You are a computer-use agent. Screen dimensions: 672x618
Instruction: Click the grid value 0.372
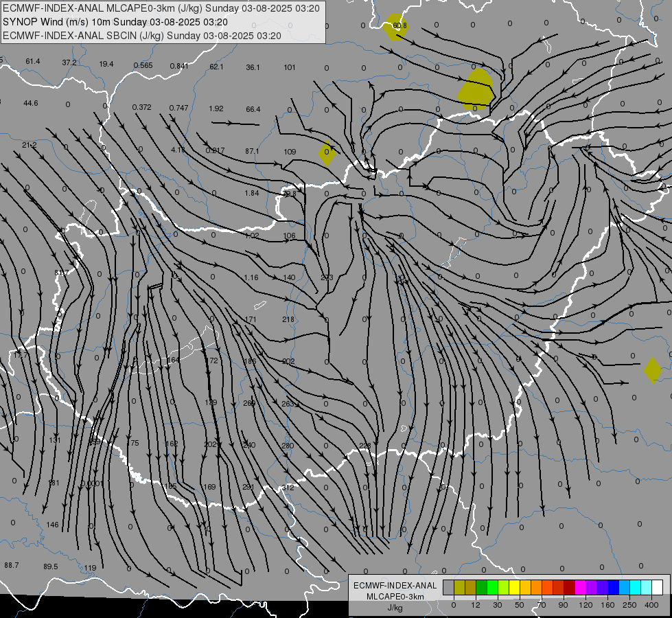[x=142, y=107]
